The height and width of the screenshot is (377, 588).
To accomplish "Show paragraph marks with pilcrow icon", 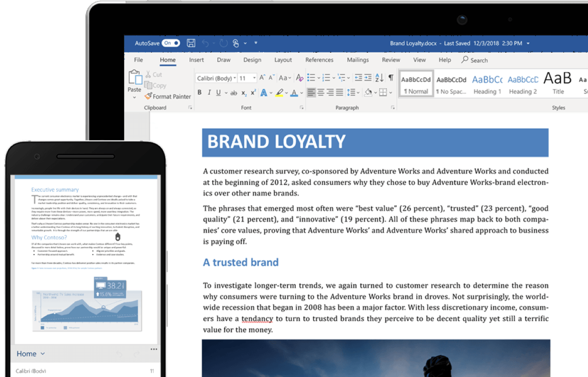I will pos(391,78).
